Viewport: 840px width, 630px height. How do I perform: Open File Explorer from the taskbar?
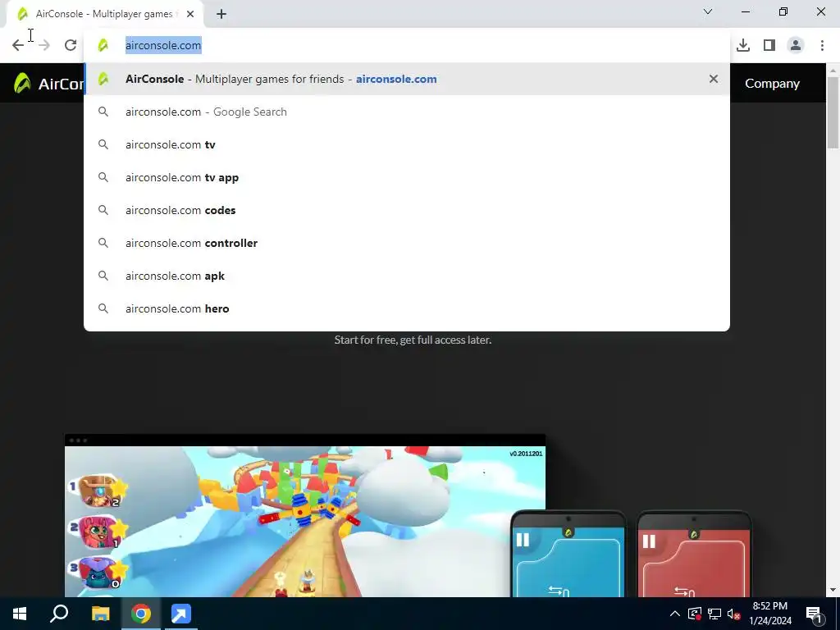tap(100, 614)
